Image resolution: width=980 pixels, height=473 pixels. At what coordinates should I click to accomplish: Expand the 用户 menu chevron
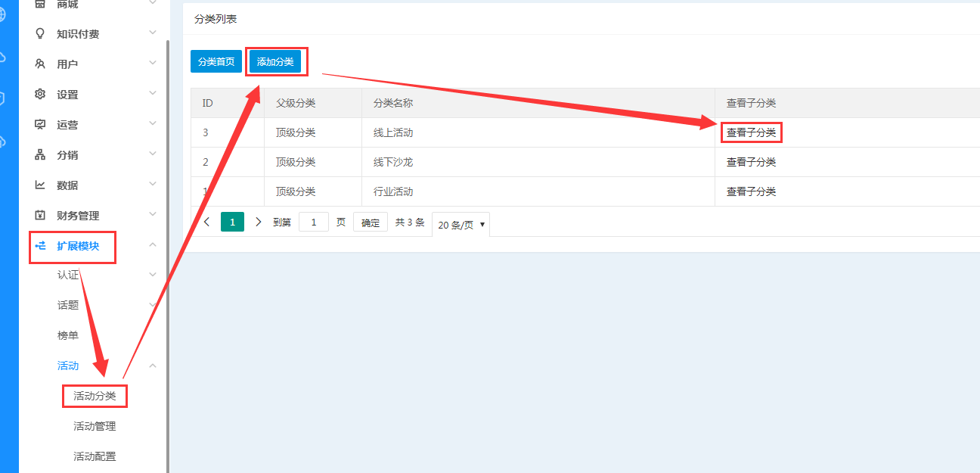[x=153, y=64]
